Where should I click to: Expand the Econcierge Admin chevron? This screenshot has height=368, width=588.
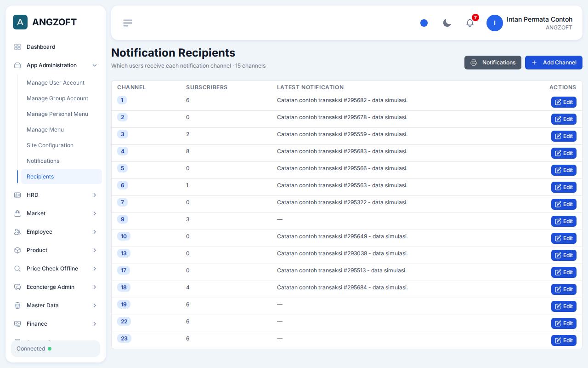coord(95,287)
